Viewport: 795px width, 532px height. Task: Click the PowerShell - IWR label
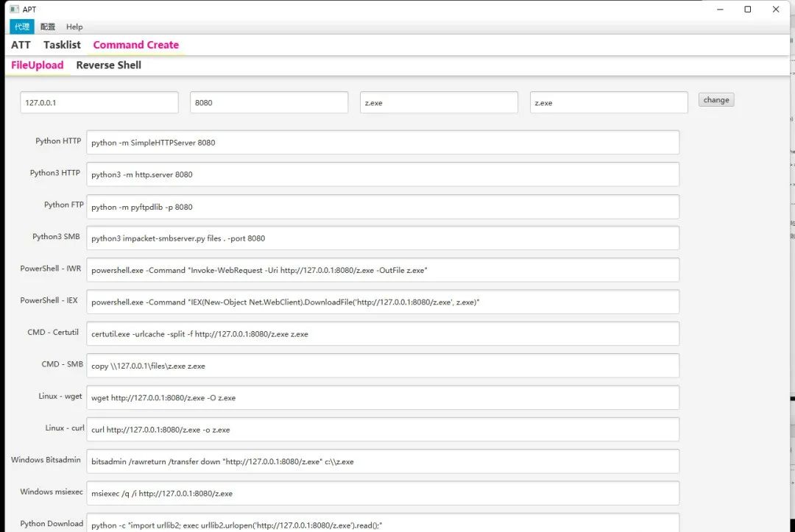pos(51,269)
